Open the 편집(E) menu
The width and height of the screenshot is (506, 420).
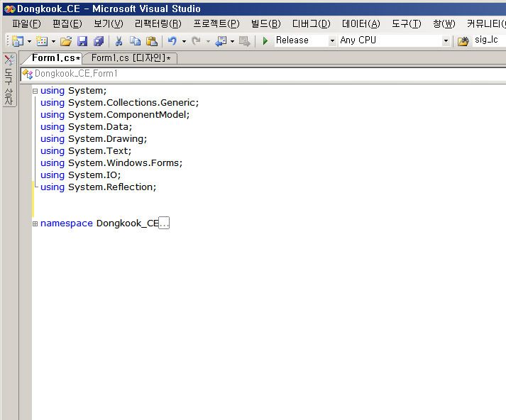click(67, 24)
